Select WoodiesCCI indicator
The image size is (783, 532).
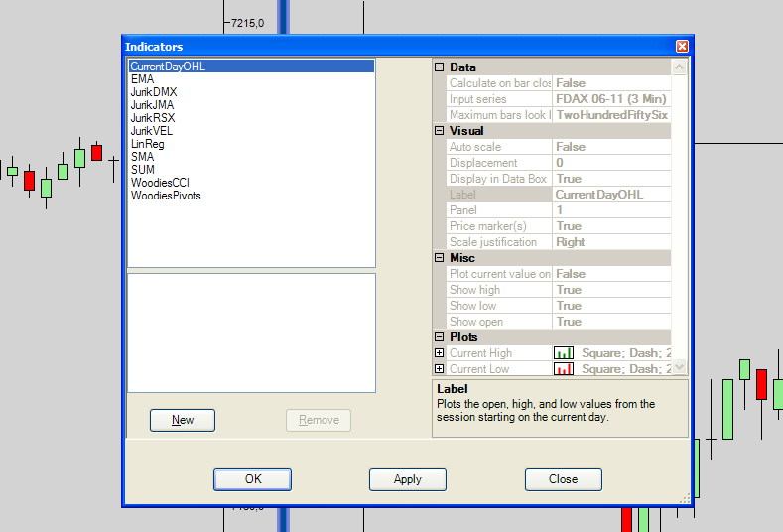(161, 183)
